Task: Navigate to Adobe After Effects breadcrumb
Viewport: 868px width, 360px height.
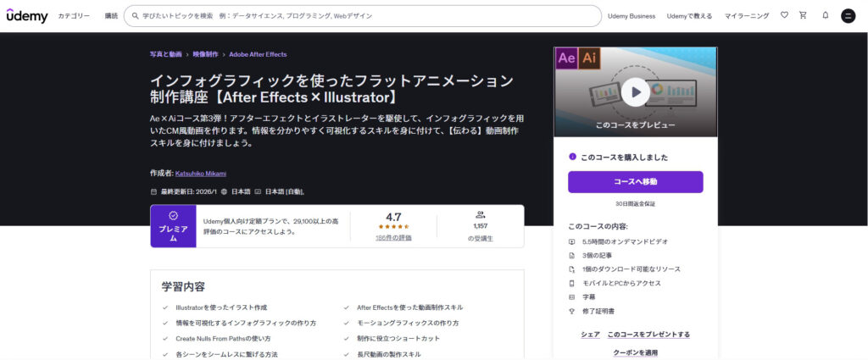Action: point(258,54)
